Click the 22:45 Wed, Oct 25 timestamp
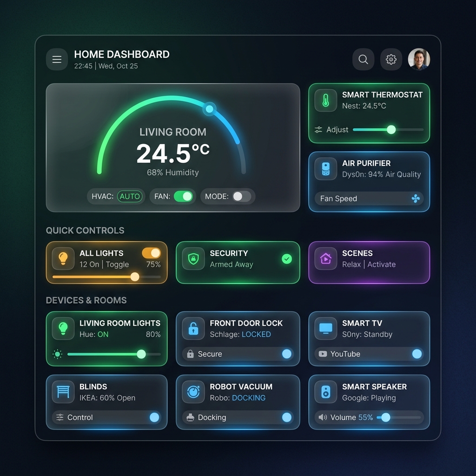This screenshot has width=476, height=476. [106, 66]
